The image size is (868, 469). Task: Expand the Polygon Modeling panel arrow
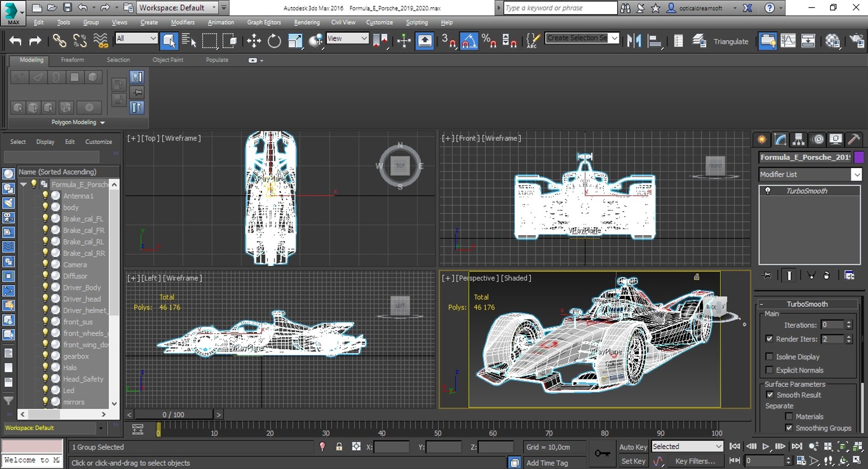coord(103,123)
